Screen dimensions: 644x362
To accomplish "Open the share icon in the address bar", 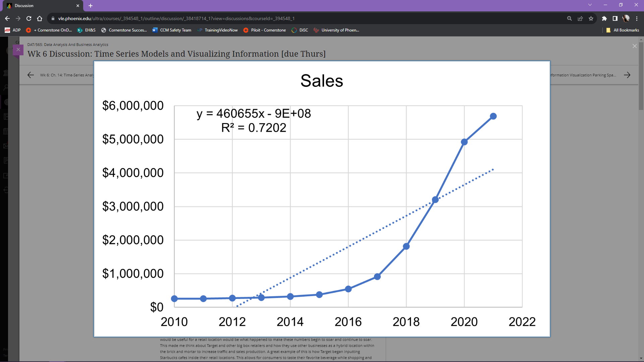I will (580, 18).
